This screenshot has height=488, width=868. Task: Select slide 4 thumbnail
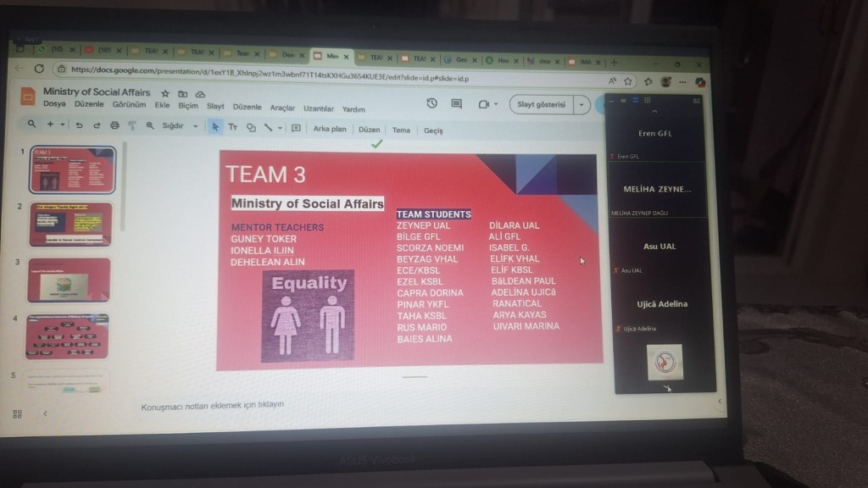click(67, 336)
